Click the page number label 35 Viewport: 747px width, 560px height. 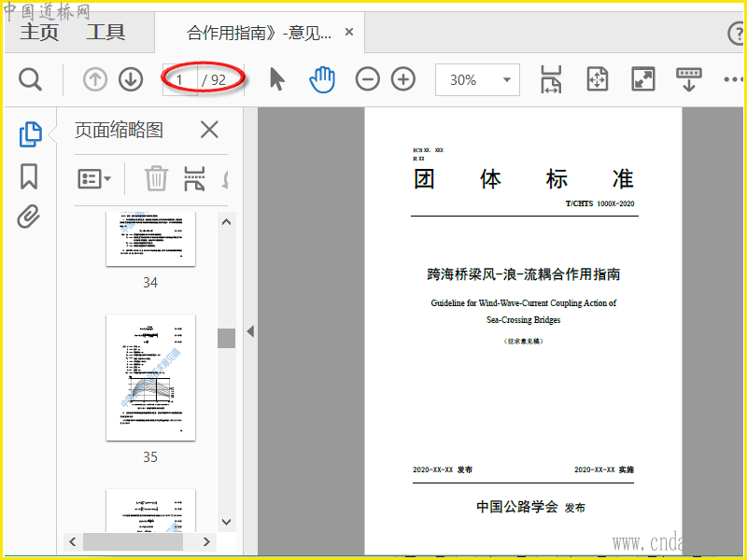pyautogui.click(x=150, y=457)
